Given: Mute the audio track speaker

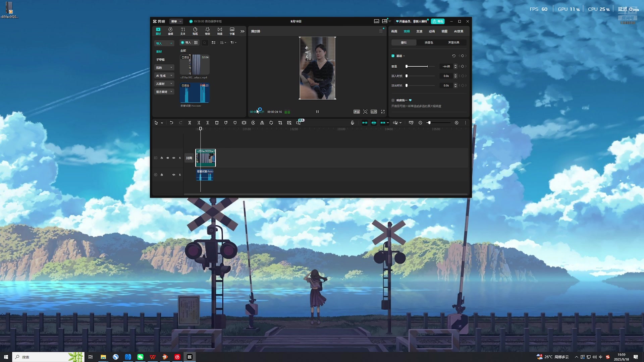Looking at the screenshot, I should 174,175.
